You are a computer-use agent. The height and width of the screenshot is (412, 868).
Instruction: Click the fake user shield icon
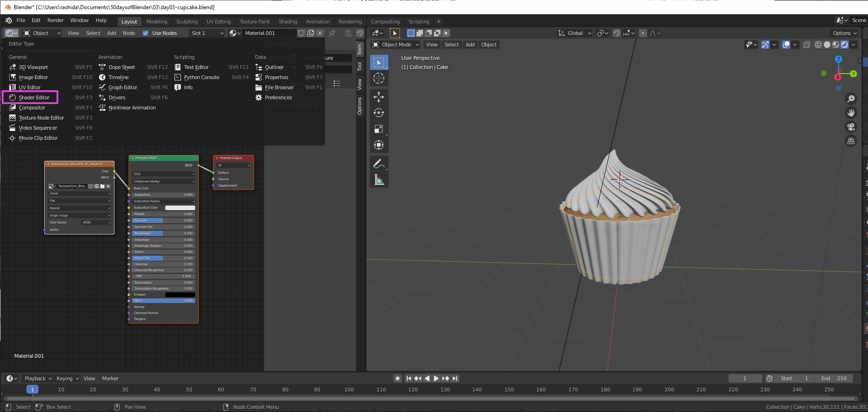pos(301,33)
